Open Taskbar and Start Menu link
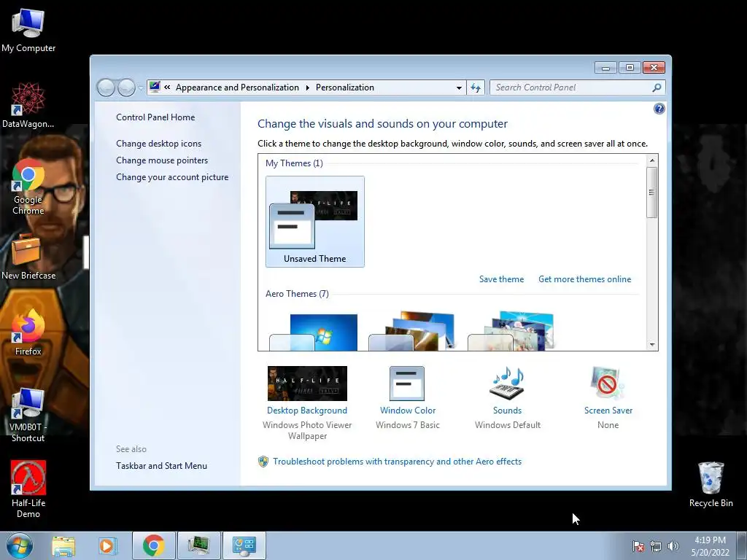 [x=161, y=466]
